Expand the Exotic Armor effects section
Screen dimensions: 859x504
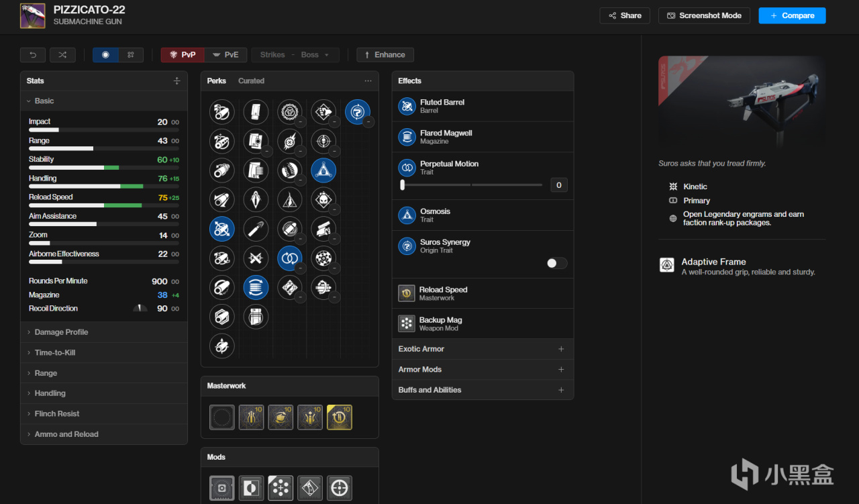click(x=483, y=349)
